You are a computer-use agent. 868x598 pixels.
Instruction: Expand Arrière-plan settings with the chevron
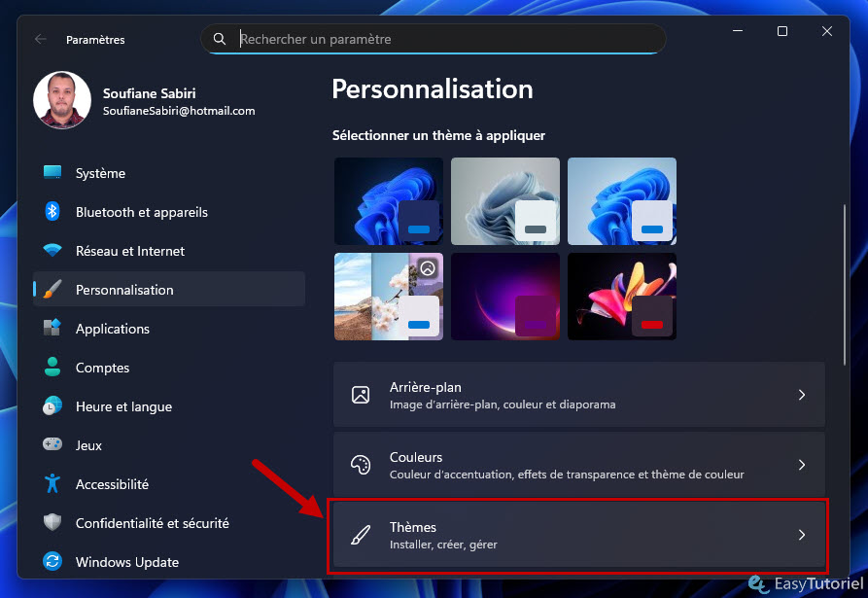click(x=801, y=395)
